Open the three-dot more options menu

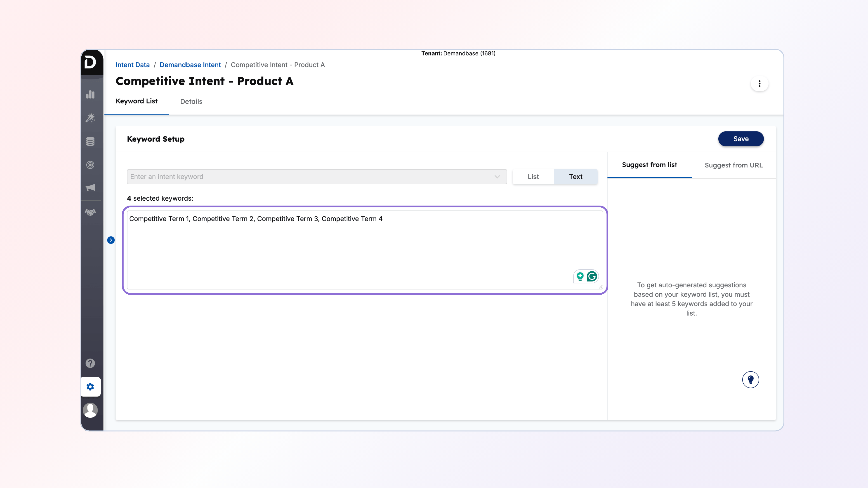pyautogui.click(x=759, y=84)
